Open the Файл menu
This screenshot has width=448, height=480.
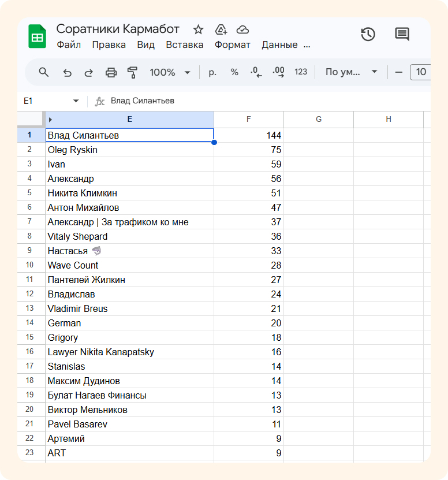(x=69, y=44)
